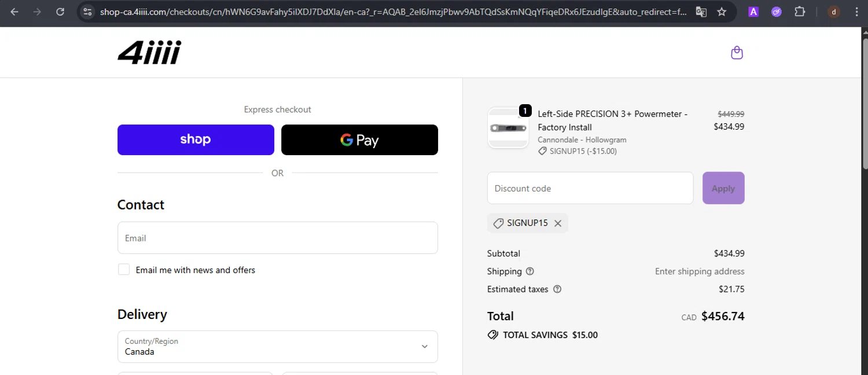Open the shopping bag cart icon
This screenshot has width=868, height=375.
(x=737, y=53)
